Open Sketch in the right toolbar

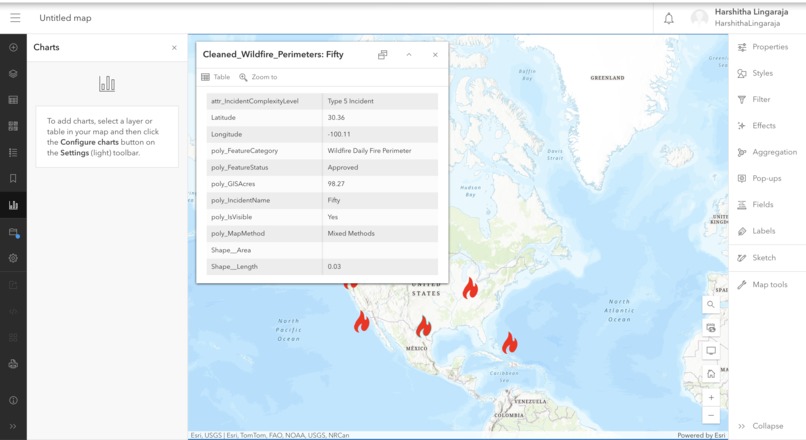point(757,258)
